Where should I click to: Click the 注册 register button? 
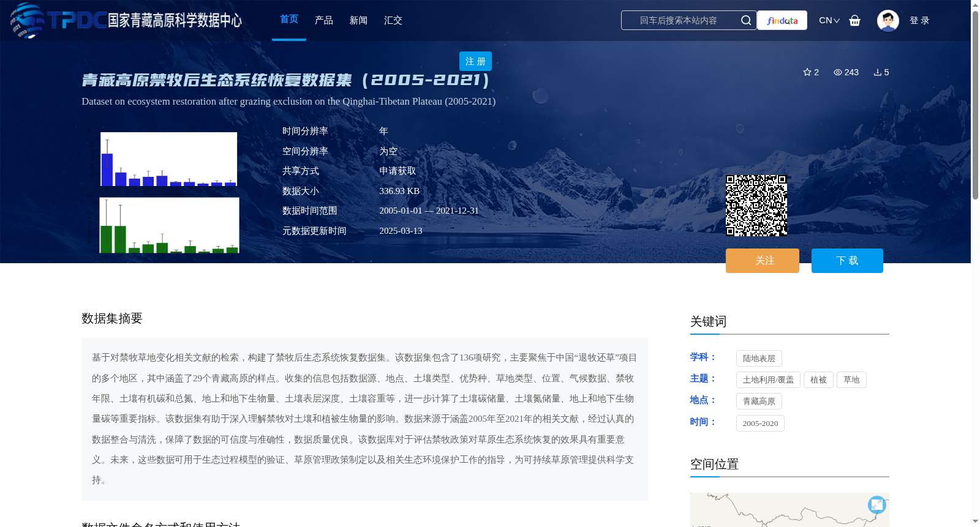[475, 61]
